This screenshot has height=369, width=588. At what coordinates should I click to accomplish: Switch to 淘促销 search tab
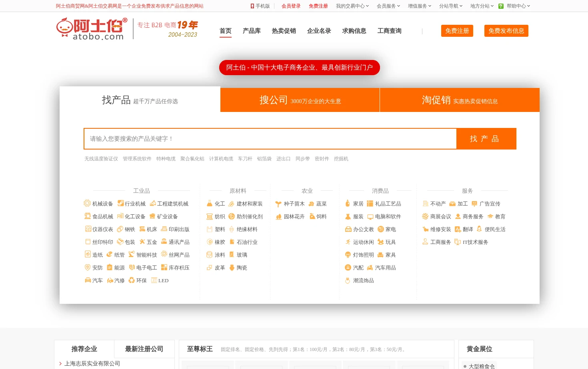[x=460, y=100]
